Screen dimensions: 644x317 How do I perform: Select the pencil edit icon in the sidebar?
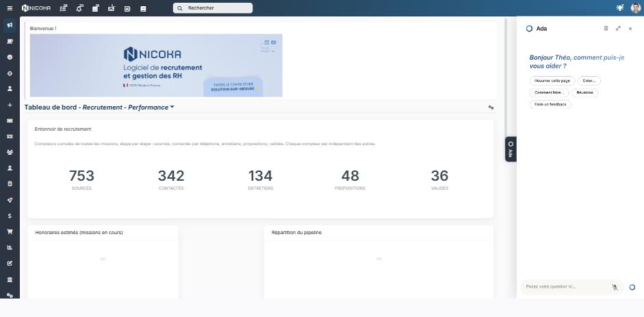(x=10, y=264)
